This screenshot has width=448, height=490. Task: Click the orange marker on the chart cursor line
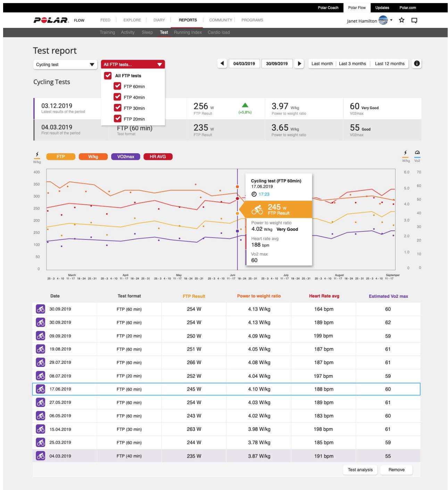coord(238,187)
